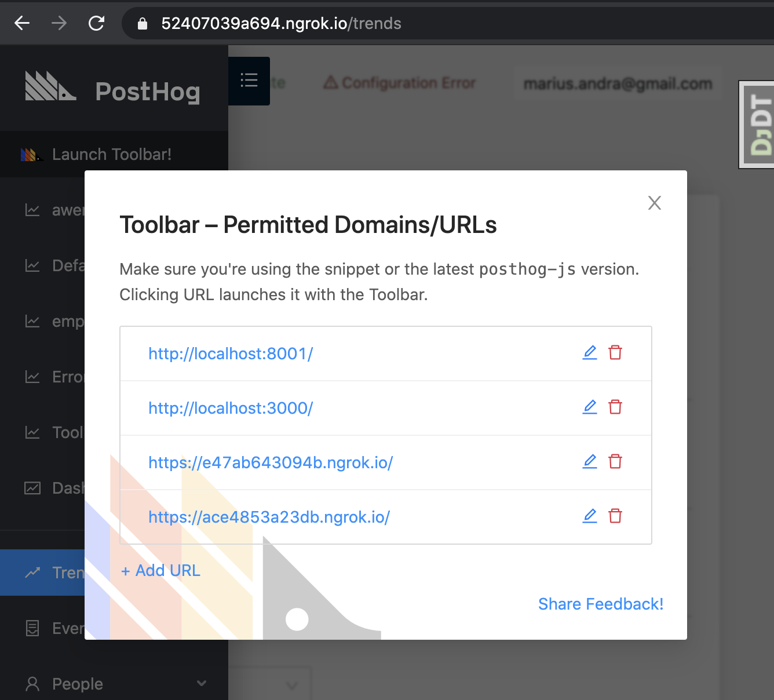The height and width of the screenshot is (700, 774).
Task: Edit http://localhost:3000/ with the pencil icon
Action: 590,407
